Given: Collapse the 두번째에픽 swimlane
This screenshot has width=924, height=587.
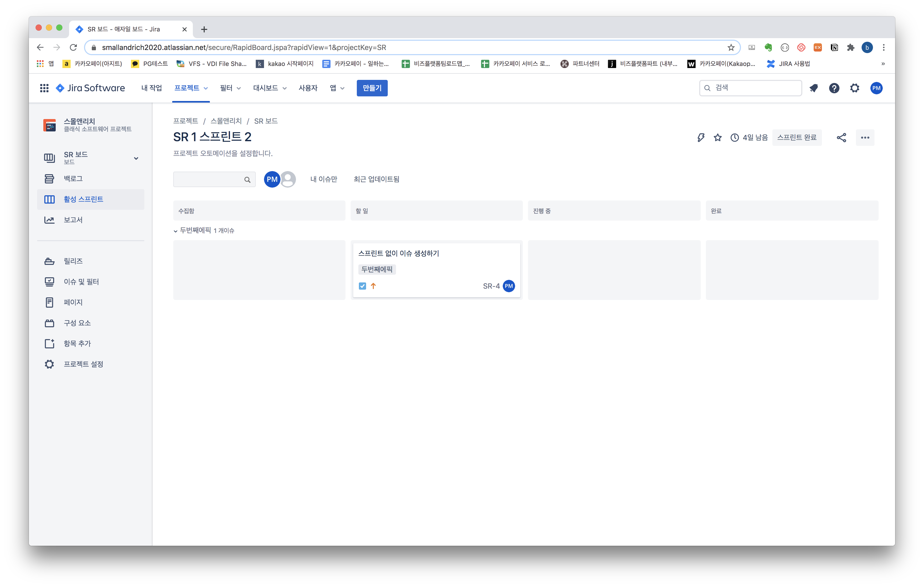Looking at the screenshot, I should click(x=176, y=231).
